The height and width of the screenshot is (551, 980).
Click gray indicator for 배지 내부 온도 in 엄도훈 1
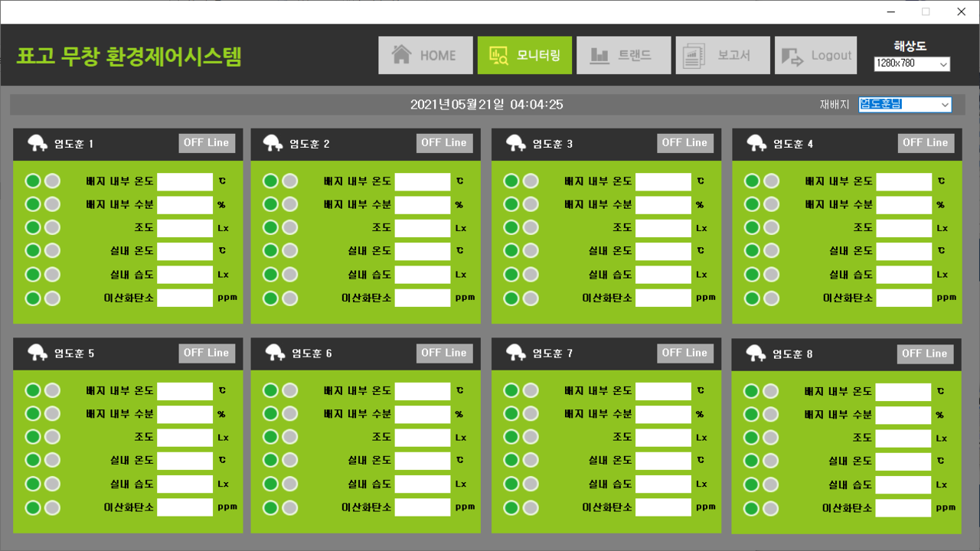(x=52, y=181)
